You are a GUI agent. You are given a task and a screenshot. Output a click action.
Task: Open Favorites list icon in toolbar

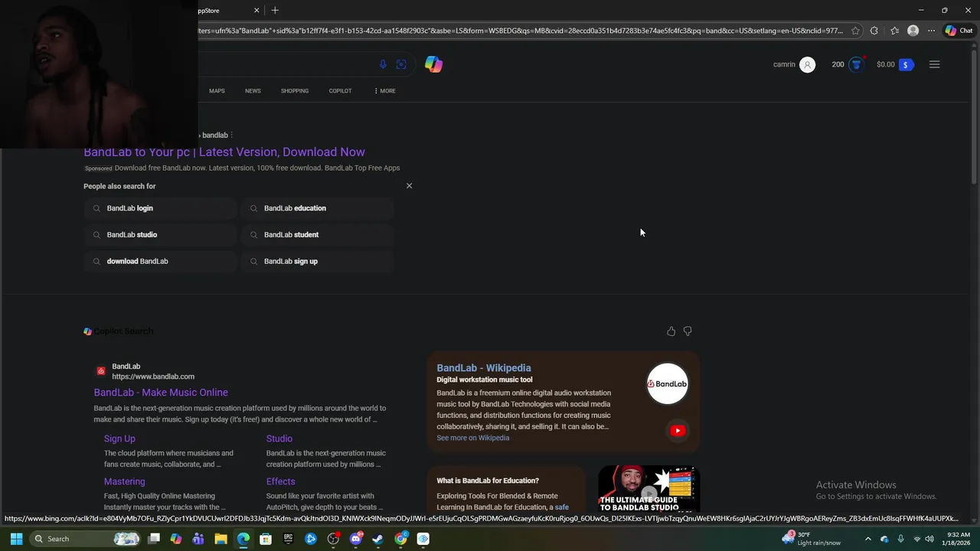(894, 31)
